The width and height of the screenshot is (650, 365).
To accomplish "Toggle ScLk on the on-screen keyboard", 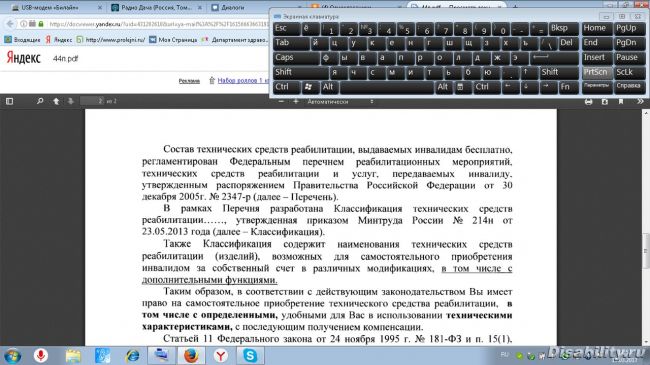I will coord(629,73).
